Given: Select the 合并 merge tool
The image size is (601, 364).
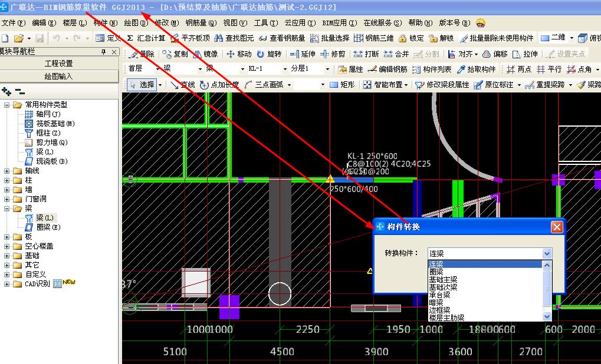Looking at the screenshot, I should 396,54.
